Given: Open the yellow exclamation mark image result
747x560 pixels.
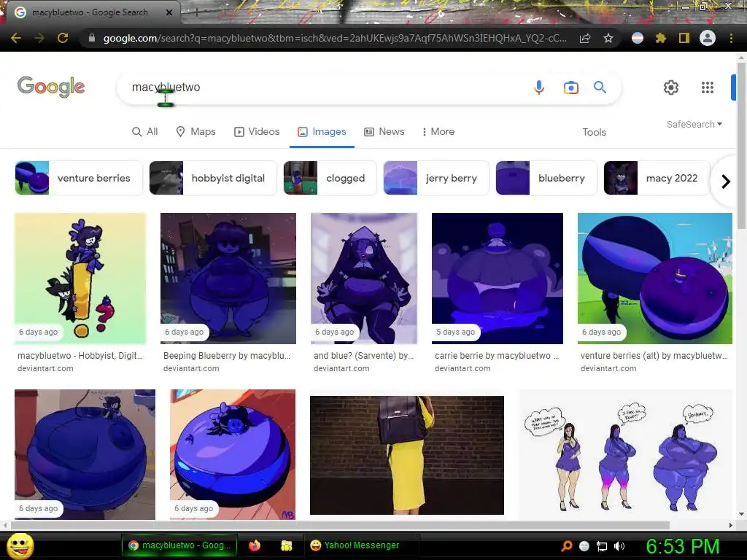Looking at the screenshot, I should point(80,278).
